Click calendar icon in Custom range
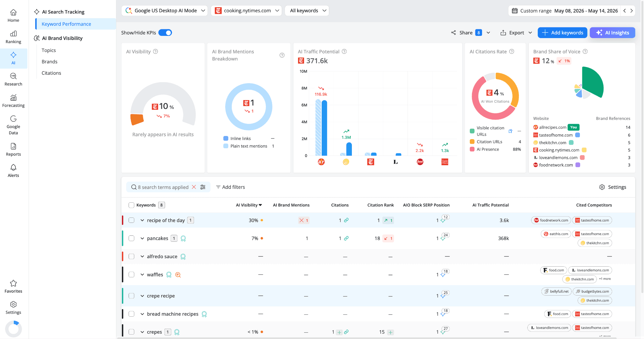 coord(515,11)
